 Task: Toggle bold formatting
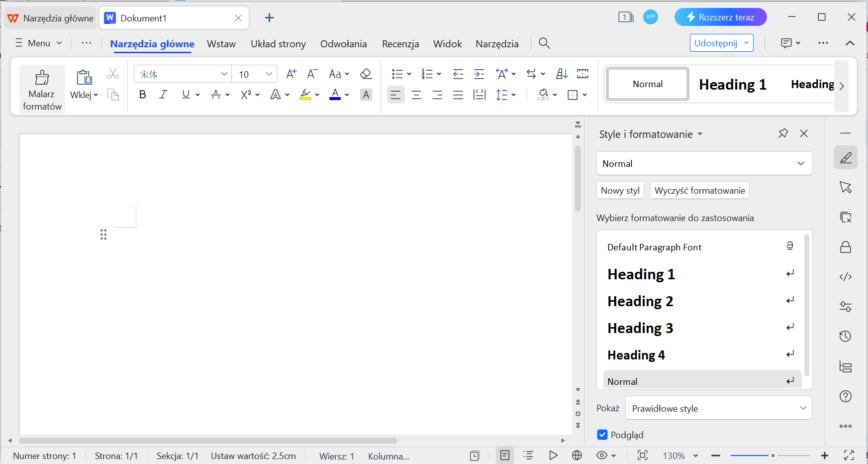coord(143,95)
